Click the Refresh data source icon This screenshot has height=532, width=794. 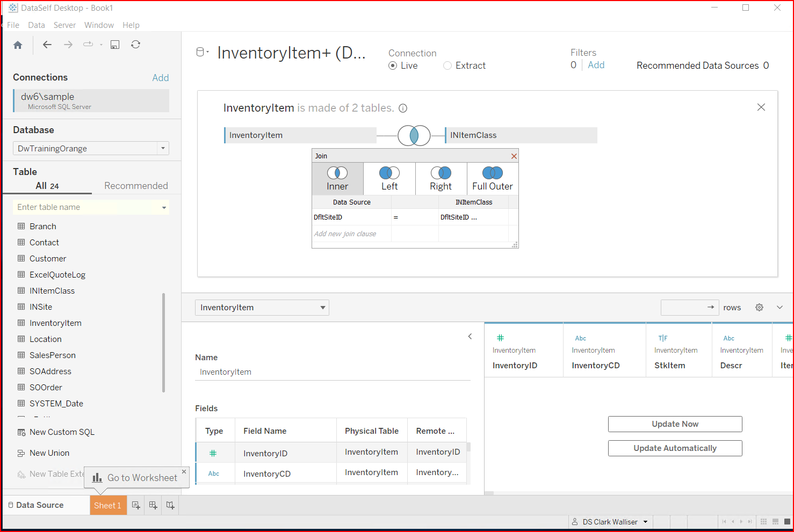(135, 45)
